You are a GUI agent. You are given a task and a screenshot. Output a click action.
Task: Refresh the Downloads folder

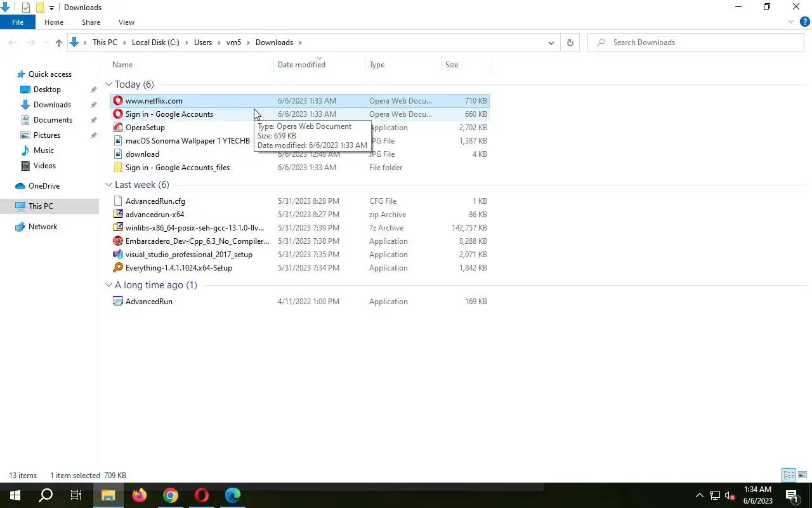[x=570, y=43]
